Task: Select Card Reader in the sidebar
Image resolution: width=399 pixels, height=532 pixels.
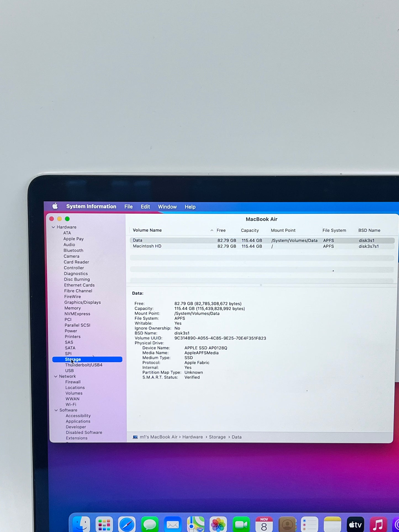Action: [x=76, y=262]
